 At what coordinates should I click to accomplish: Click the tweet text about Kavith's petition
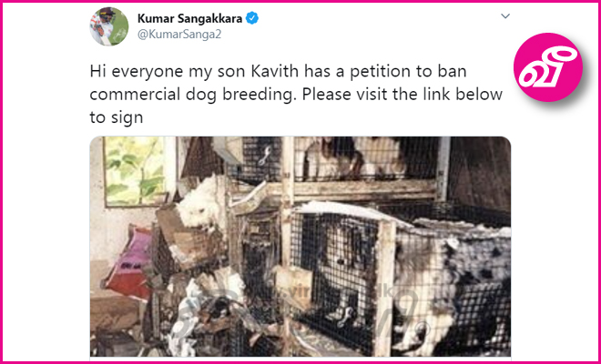(296, 95)
